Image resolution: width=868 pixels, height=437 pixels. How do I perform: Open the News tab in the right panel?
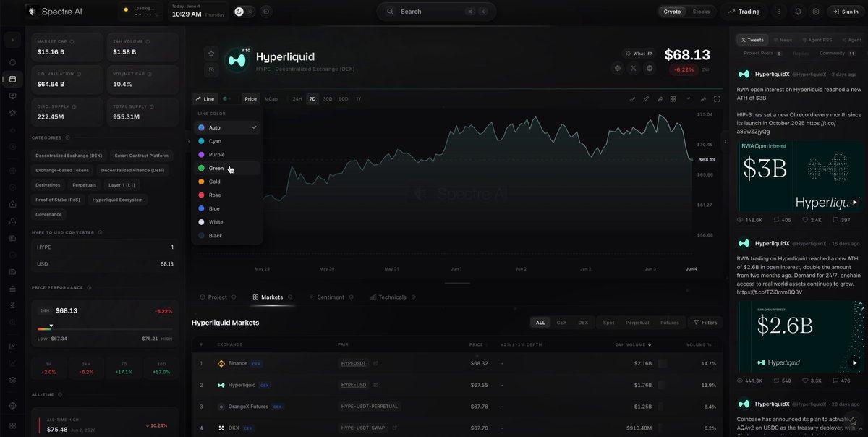tap(782, 40)
